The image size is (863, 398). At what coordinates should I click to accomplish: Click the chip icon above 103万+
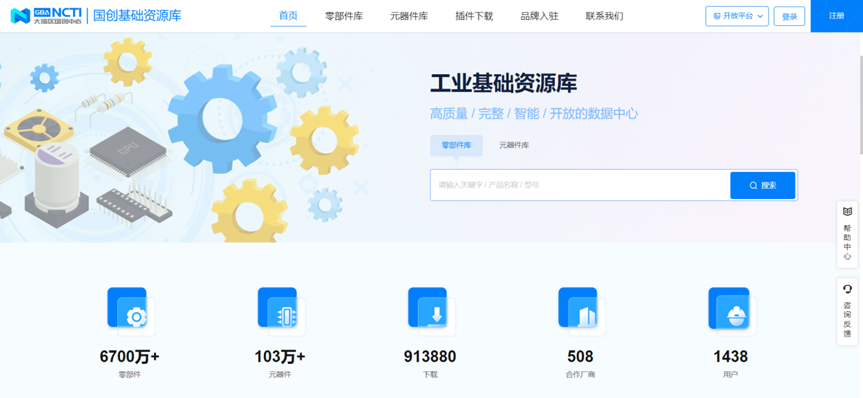[282, 312]
